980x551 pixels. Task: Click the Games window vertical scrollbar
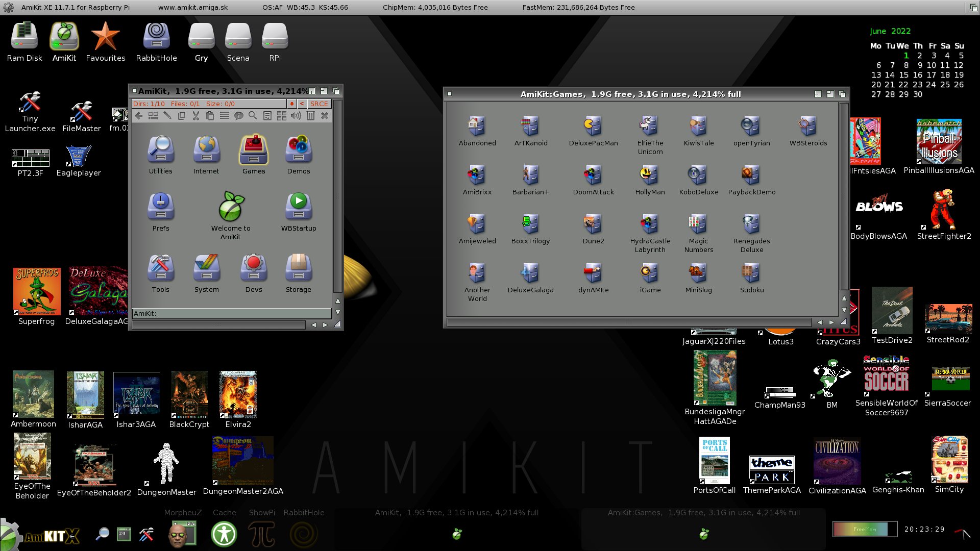pos(844,196)
